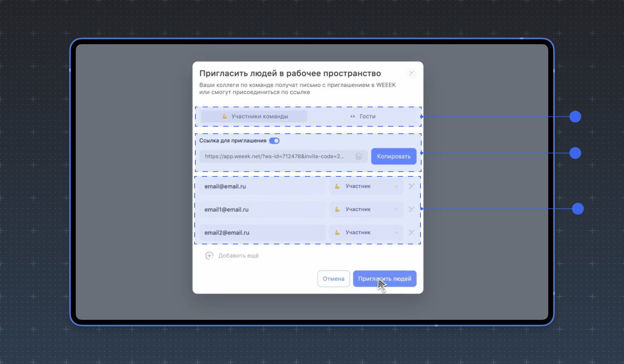Image resolution: width=624 pixels, height=364 pixels.
Task: Remove the email@email.ru row via its X icon
Action: pos(411,186)
